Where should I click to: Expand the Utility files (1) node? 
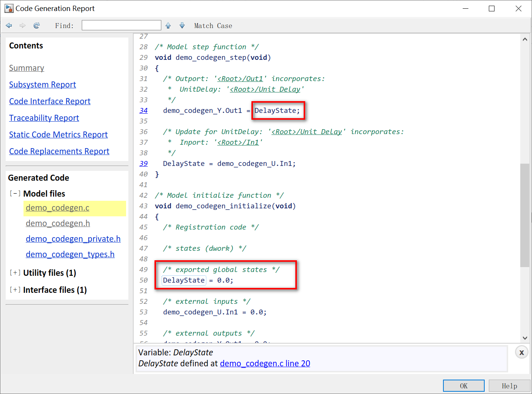[x=15, y=272]
